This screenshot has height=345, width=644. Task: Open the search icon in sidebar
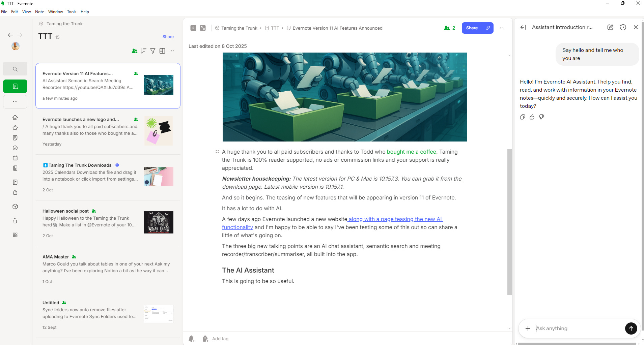pyautogui.click(x=15, y=69)
